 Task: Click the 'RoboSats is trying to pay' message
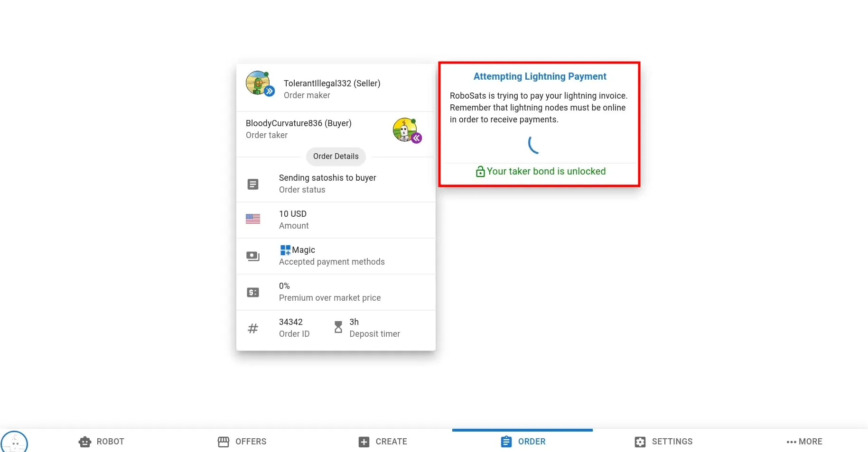click(x=539, y=108)
